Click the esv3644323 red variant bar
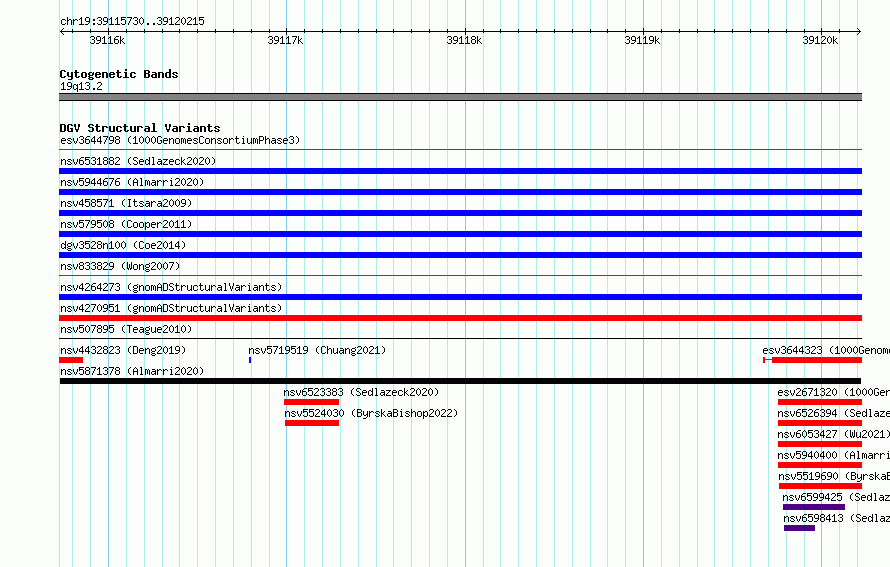Image resolution: width=890 pixels, height=567 pixels. (x=812, y=360)
